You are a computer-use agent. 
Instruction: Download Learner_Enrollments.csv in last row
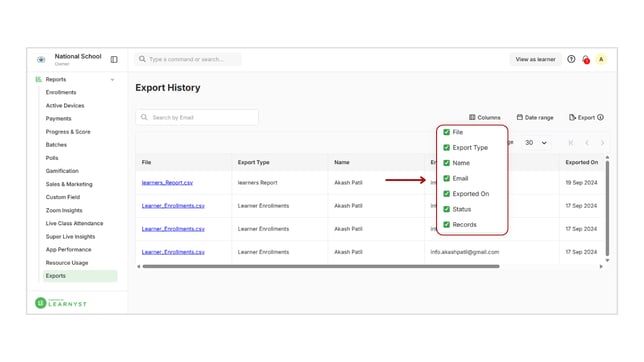(x=173, y=252)
